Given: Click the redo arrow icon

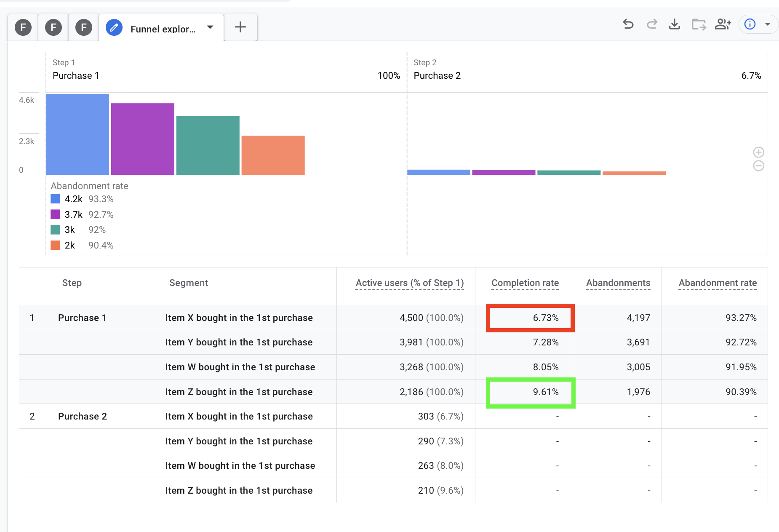Looking at the screenshot, I should tap(652, 24).
